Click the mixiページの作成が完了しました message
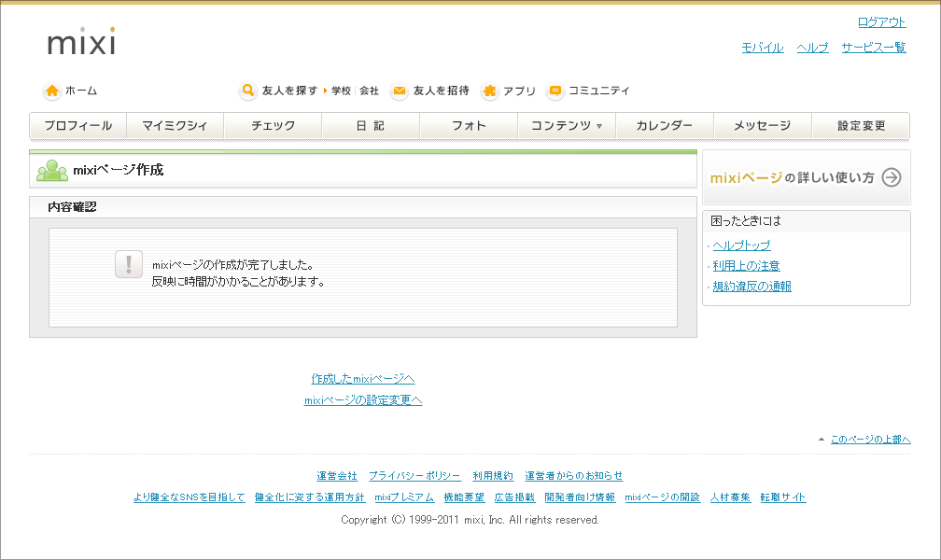This screenshot has height=560, width=941. coord(232,265)
